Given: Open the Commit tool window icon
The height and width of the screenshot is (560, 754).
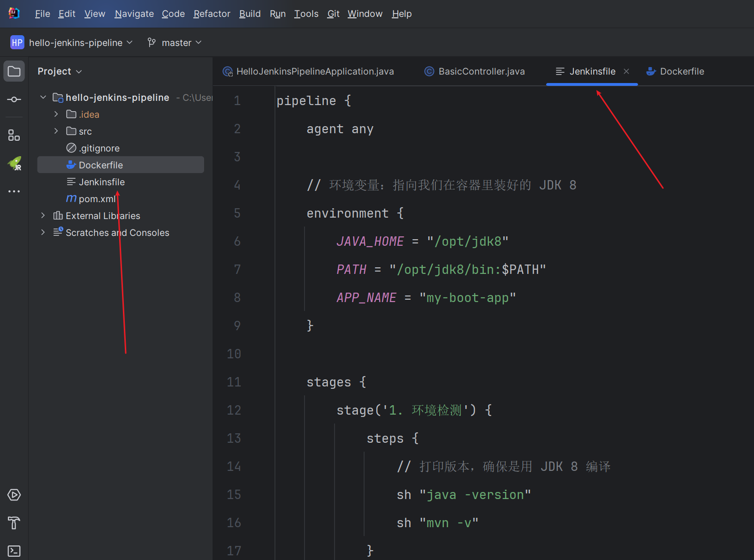Looking at the screenshot, I should click(14, 99).
